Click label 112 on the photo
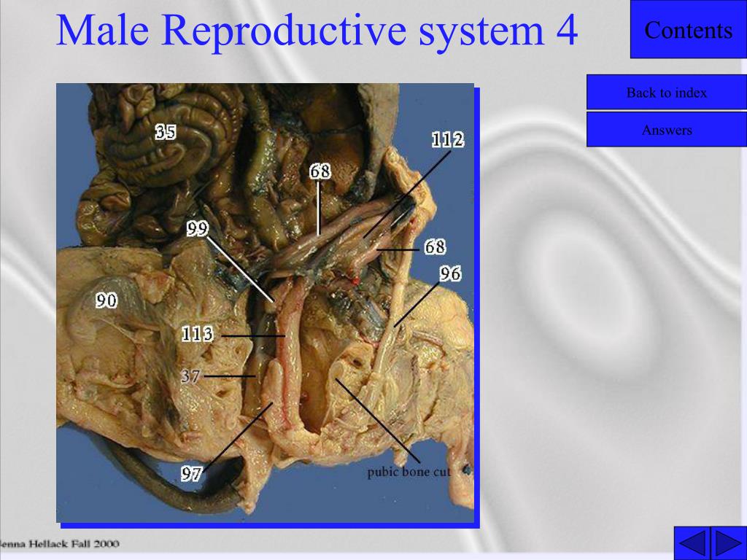The width and height of the screenshot is (747, 560). tap(447, 139)
